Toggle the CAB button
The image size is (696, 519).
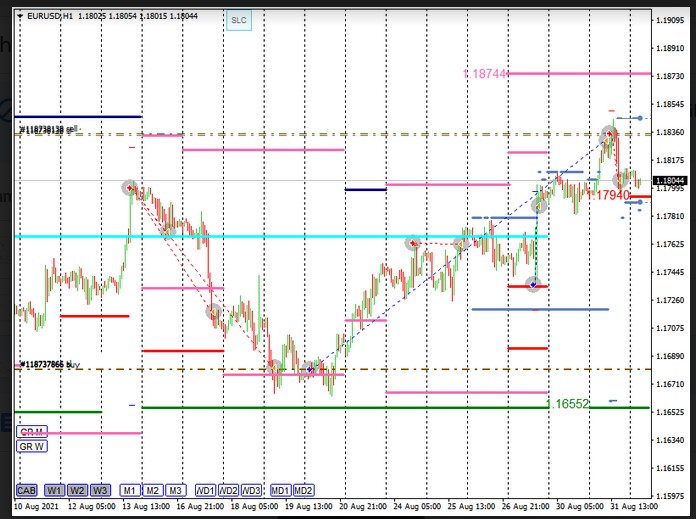pos(27,490)
